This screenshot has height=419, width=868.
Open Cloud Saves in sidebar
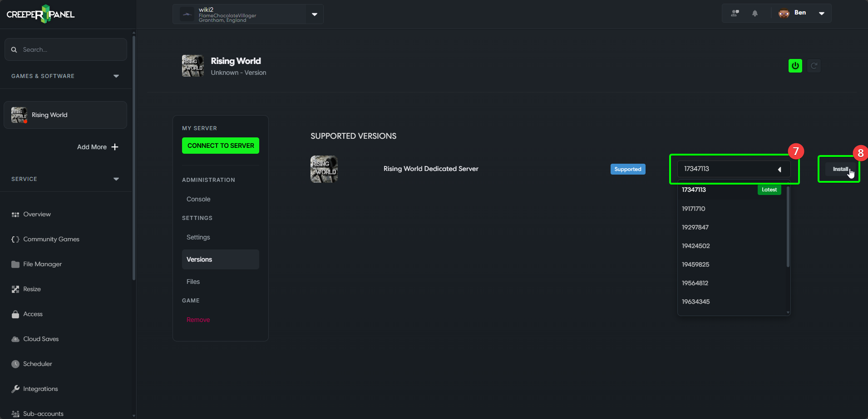(x=41, y=339)
